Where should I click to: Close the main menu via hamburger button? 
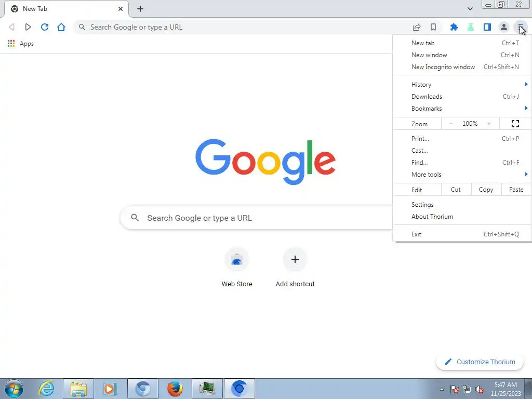(521, 27)
